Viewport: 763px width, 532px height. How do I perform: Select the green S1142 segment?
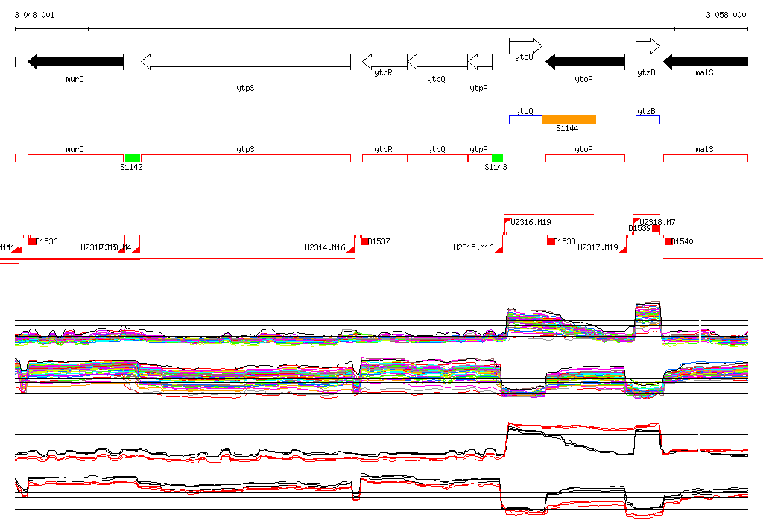tap(133, 158)
